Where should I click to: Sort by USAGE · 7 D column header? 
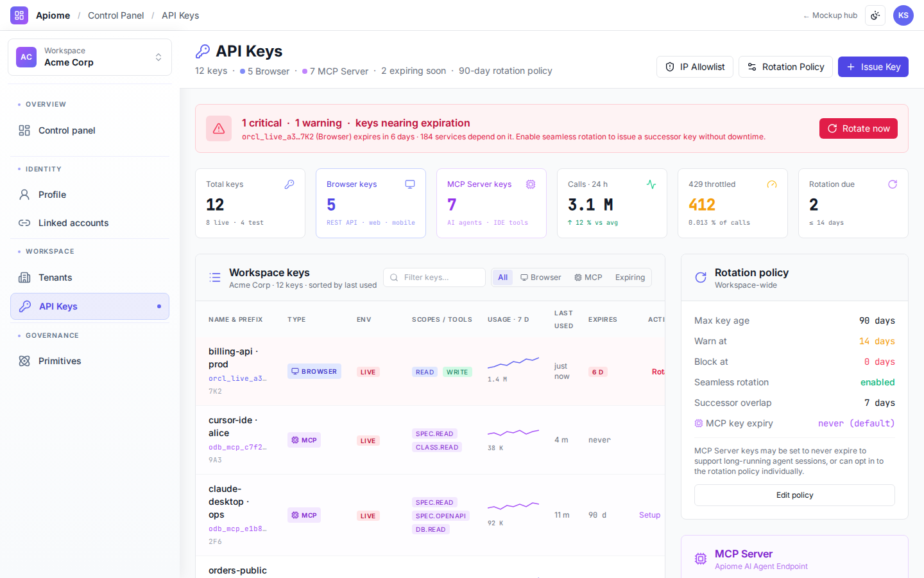[508, 319]
